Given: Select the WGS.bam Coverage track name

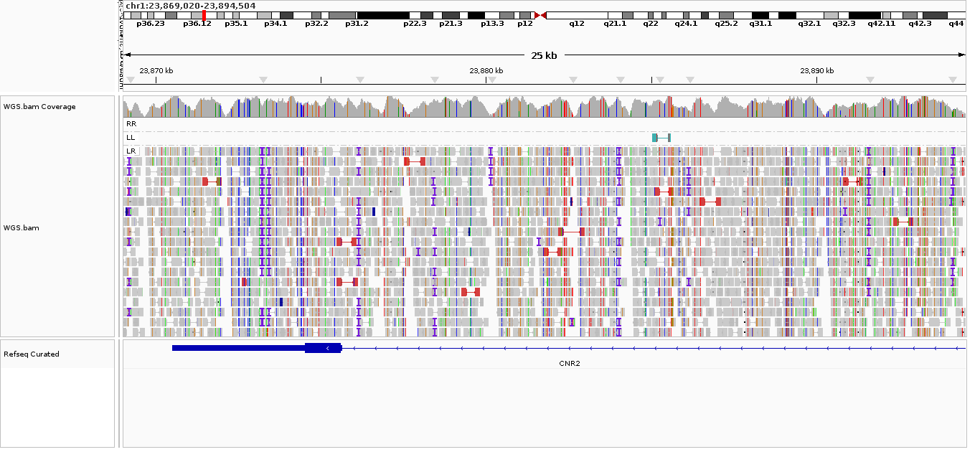Looking at the screenshot, I should pyautogui.click(x=39, y=107).
